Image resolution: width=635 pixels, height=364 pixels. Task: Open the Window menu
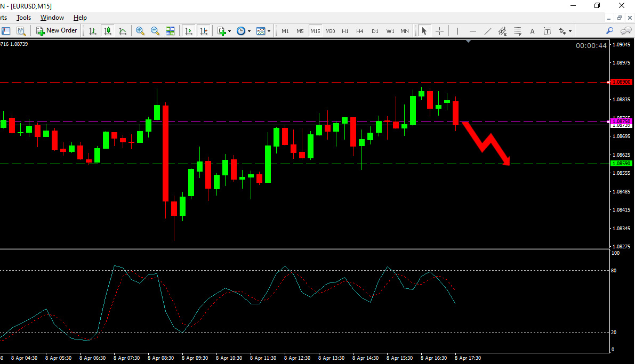pos(52,18)
